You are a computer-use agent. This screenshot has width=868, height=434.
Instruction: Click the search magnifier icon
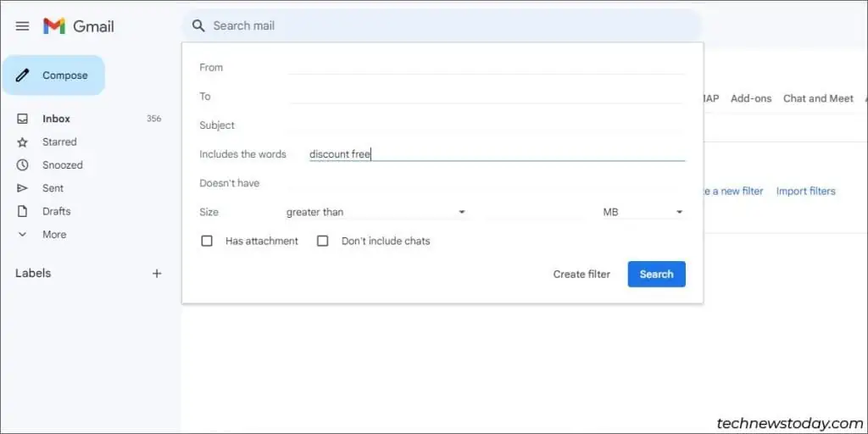[198, 25]
